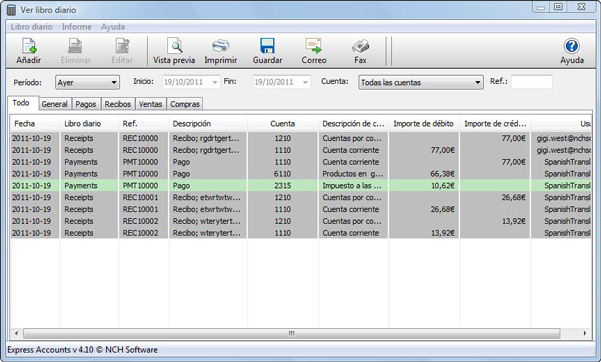
Task: Click the 13,92€ debit amount
Action: (442, 233)
